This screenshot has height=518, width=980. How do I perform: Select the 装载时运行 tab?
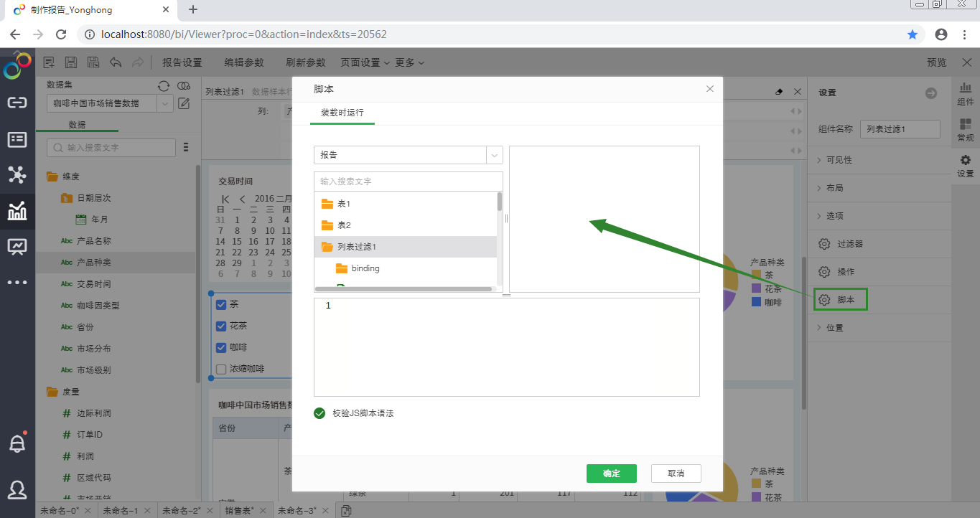coord(342,113)
